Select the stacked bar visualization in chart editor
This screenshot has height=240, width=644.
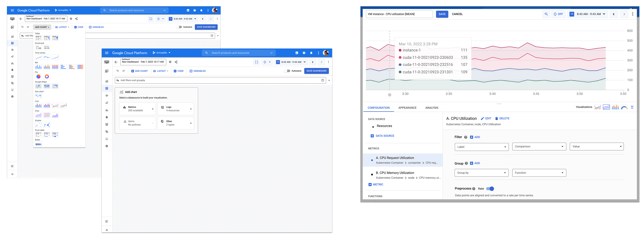[615, 107]
